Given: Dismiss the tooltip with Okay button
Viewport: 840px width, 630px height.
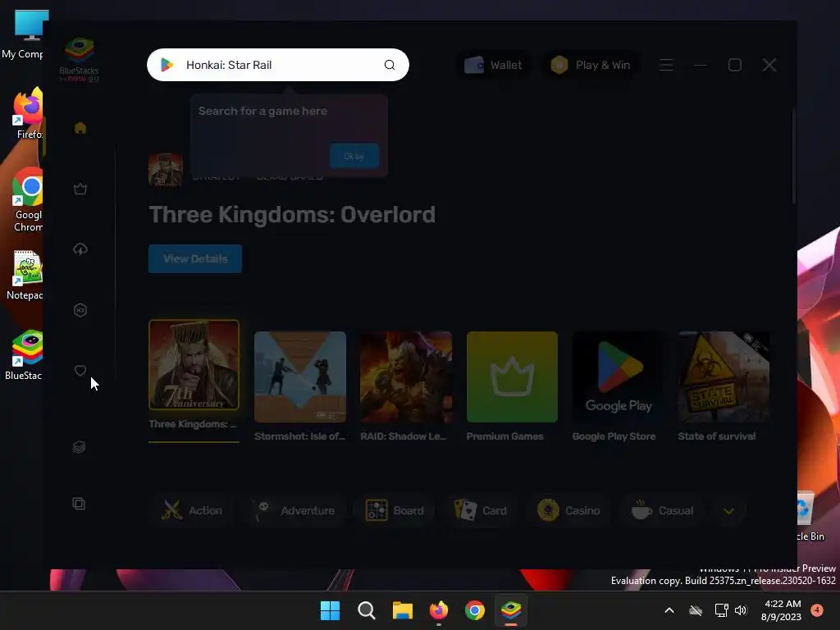Looking at the screenshot, I should [354, 156].
